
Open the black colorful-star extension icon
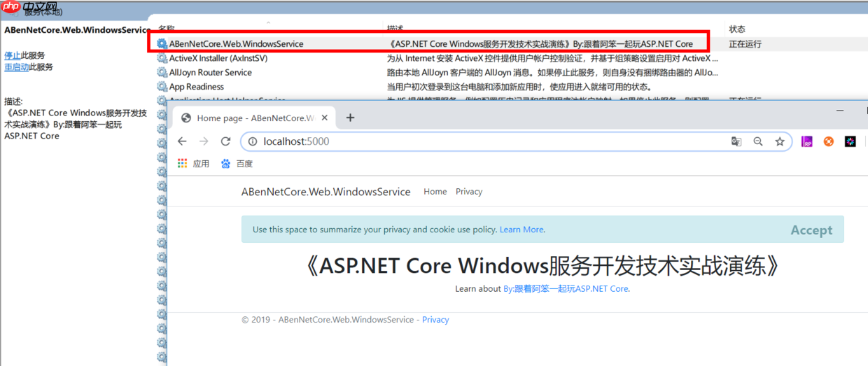click(850, 141)
